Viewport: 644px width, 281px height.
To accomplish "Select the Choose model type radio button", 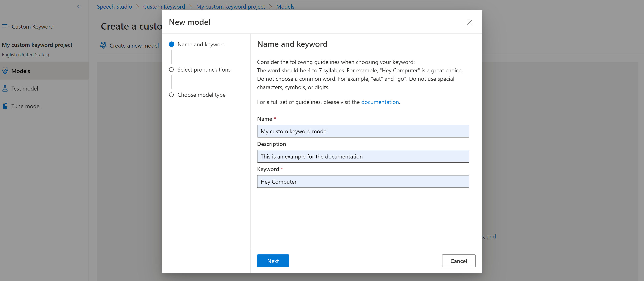I will coord(172,95).
